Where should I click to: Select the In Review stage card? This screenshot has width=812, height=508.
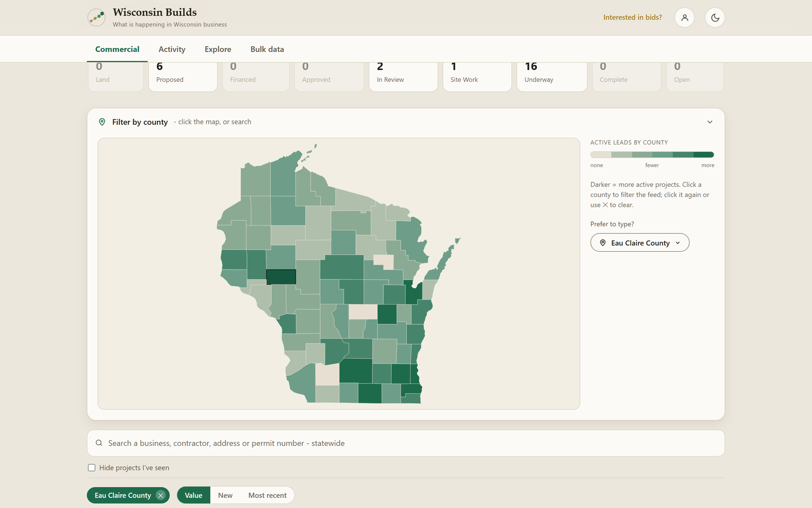(403, 76)
